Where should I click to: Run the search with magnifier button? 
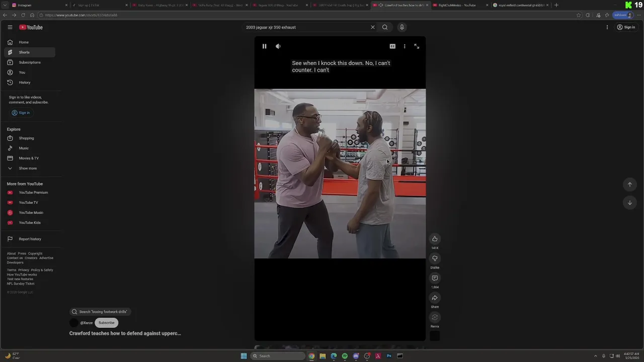[385, 27]
